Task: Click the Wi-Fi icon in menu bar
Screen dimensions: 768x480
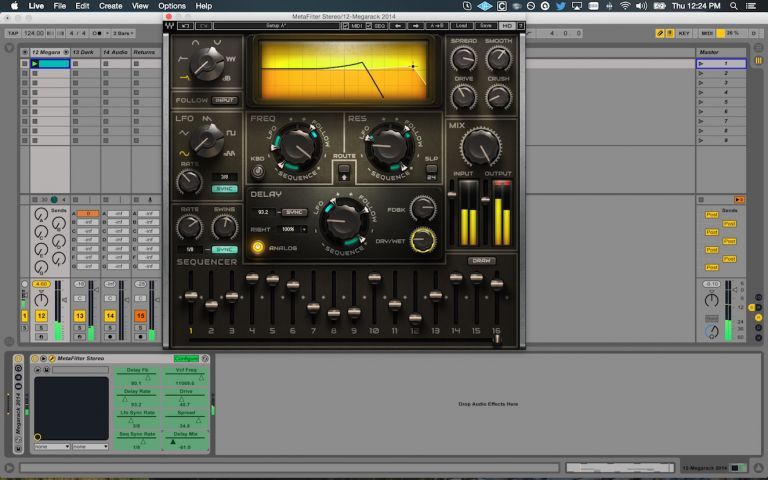Action: 624,6
